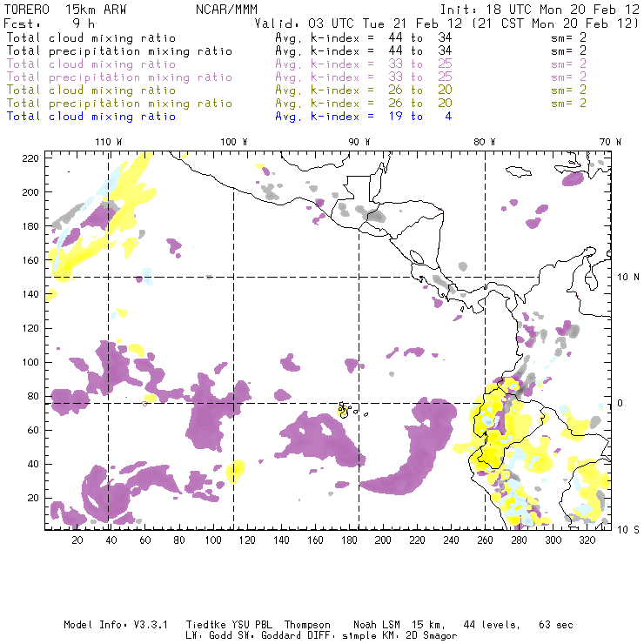Click the olive 'Avg. k-index = 26 to 20' in the precipitation row
This screenshot has height=644, width=644.
pos(364,103)
